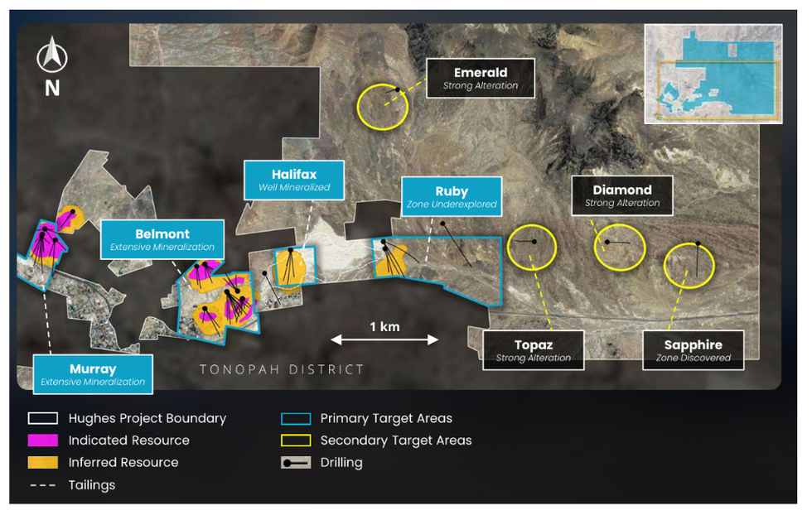Select the Murray Extensive Mineralization label

tap(93, 374)
